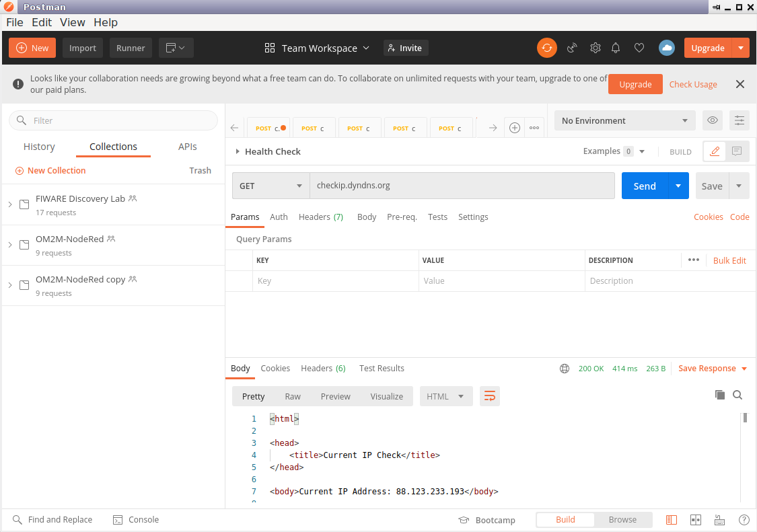Click the edit pencil icon
Image resolution: width=757 pixels, height=532 pixels.
click(715, 151)
